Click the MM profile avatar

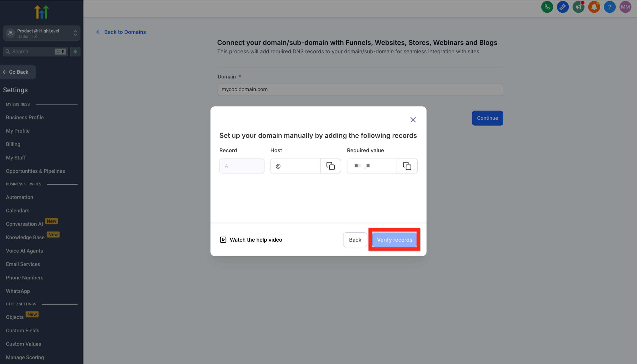click(x=625, y=7)
